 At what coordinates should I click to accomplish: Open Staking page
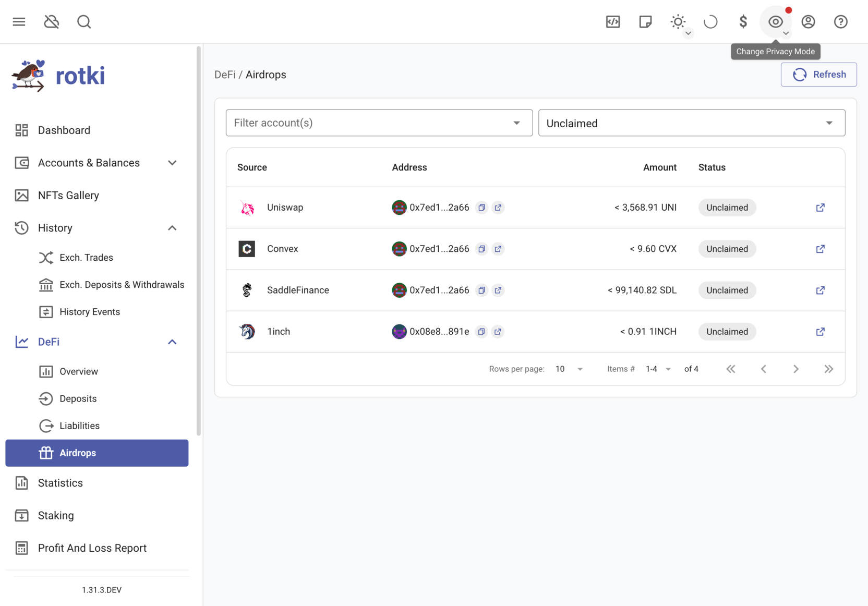coord(97,515)
